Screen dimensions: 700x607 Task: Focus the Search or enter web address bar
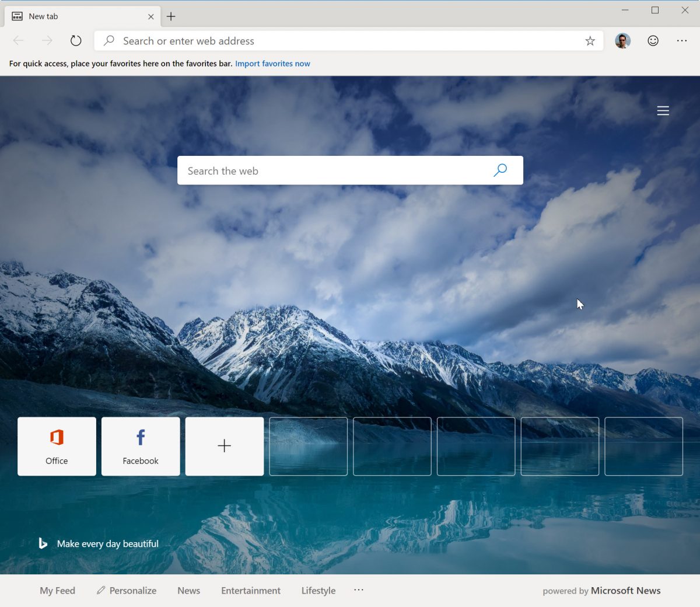tap(349, 41)
